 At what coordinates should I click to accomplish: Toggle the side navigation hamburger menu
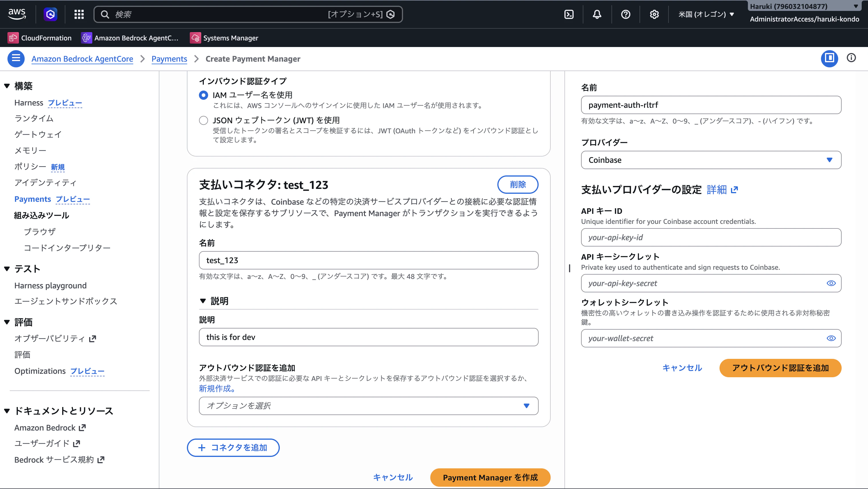(16, 59)
